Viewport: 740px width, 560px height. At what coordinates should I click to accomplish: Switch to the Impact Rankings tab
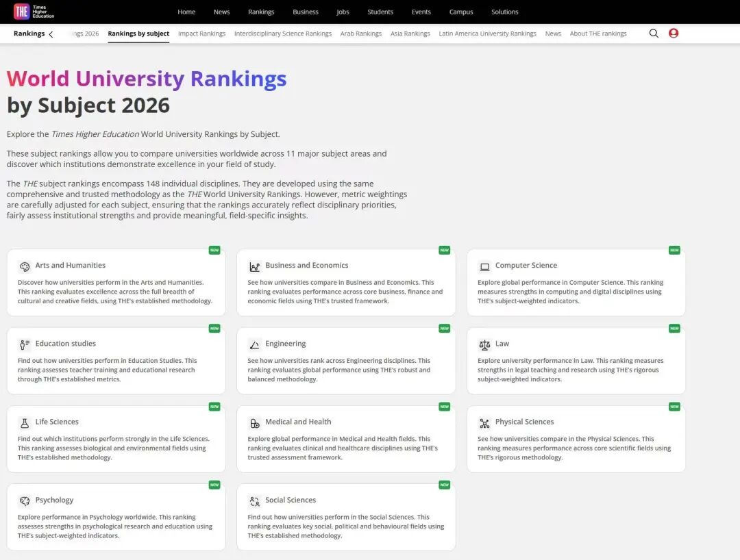201,33
